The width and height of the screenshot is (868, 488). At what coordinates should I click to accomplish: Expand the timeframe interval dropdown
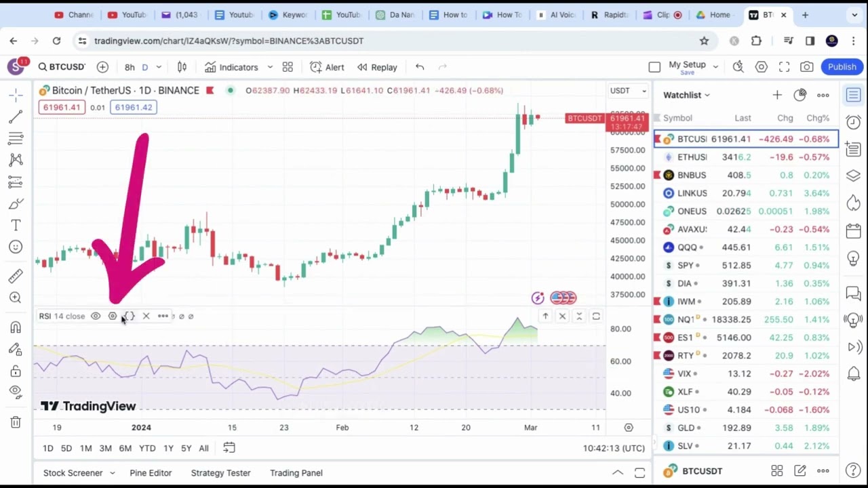coord(159,67)
